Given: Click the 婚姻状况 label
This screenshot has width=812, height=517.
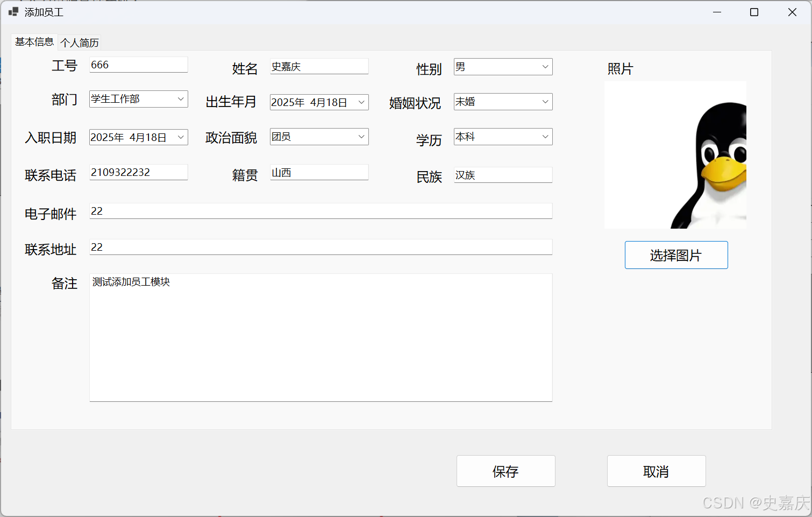Looking at the screenshot, I should pos(415,103).
